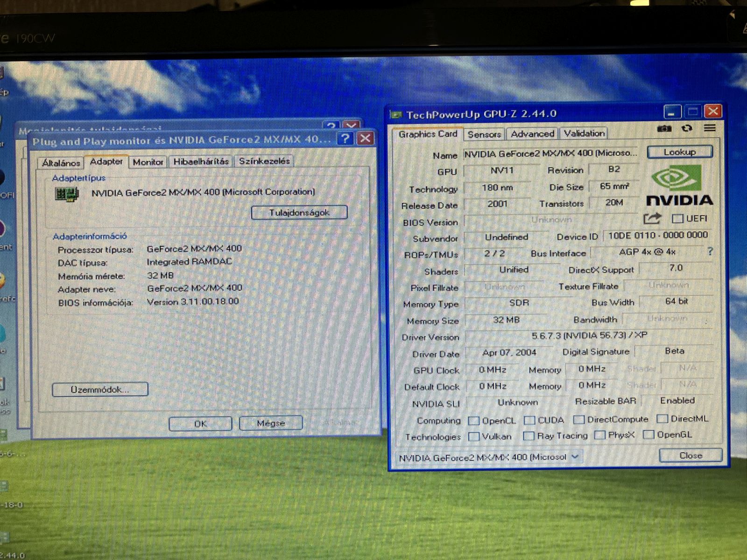The width and height of the screenshot is (747, 560).
Task: Click the GPU field showing NV11
Action: (502, 170)
